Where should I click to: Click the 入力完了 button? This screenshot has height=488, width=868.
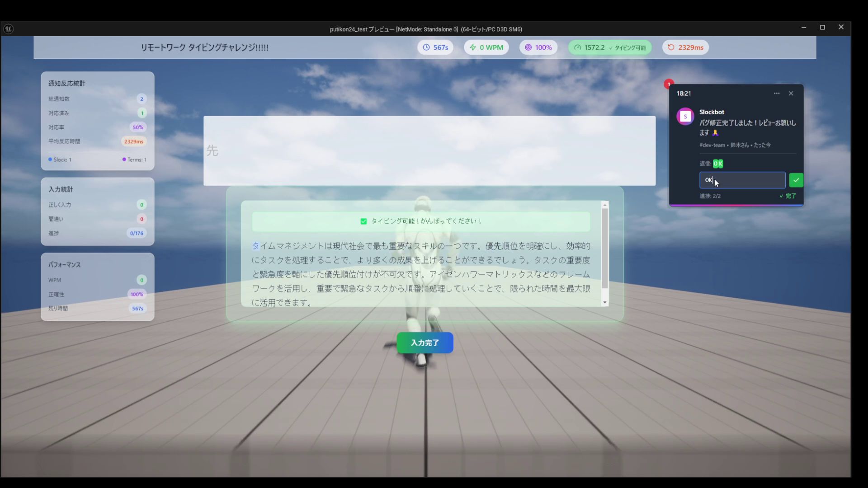coord(425,343)
